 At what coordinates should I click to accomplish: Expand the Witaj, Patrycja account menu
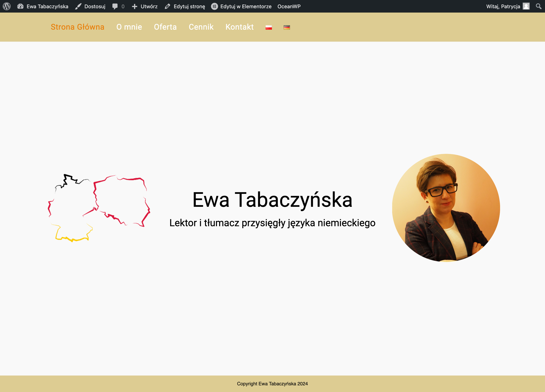tap(503, 6)
